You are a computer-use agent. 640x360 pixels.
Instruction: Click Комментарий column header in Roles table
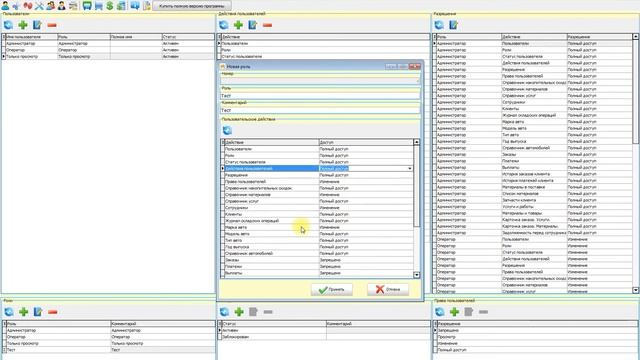pyautogui.click(x=163, y=324)
